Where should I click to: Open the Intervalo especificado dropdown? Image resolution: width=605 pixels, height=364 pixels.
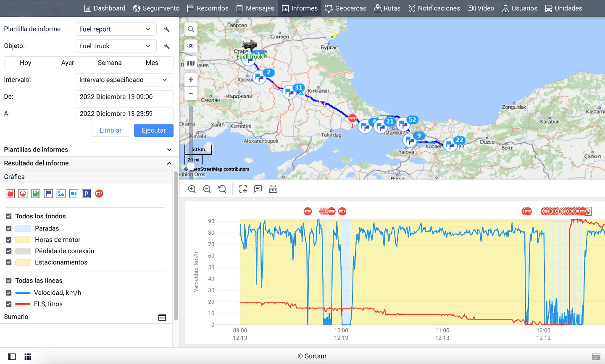(124, 80)
